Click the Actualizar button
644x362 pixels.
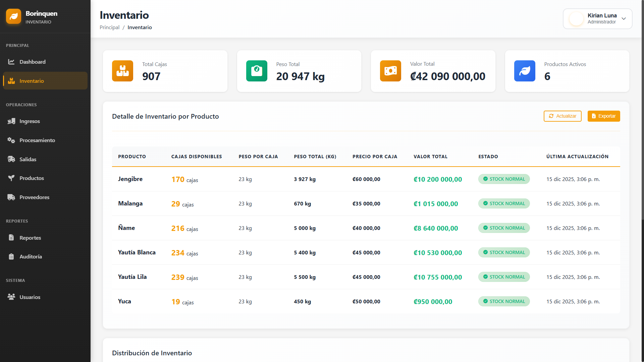562,116
